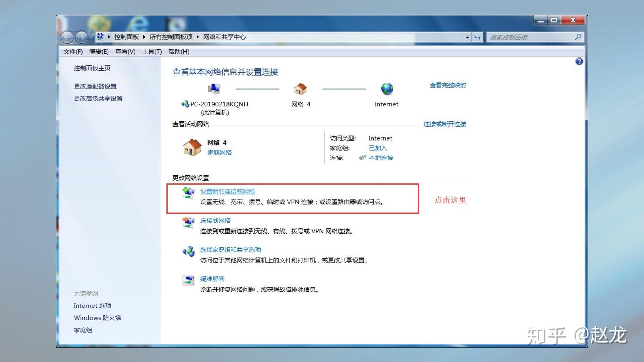Open the 编辑(E) menu

coord(99,52)
